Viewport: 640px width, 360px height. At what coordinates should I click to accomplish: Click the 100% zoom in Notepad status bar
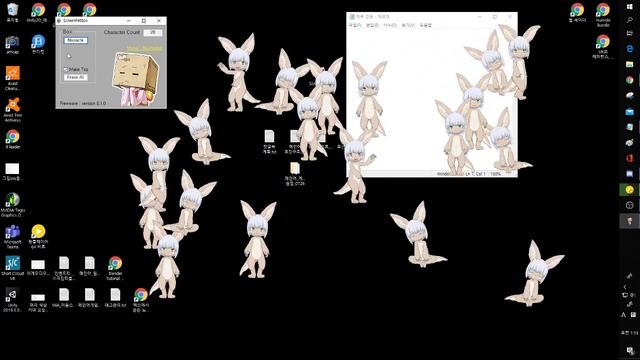point(496,174)
